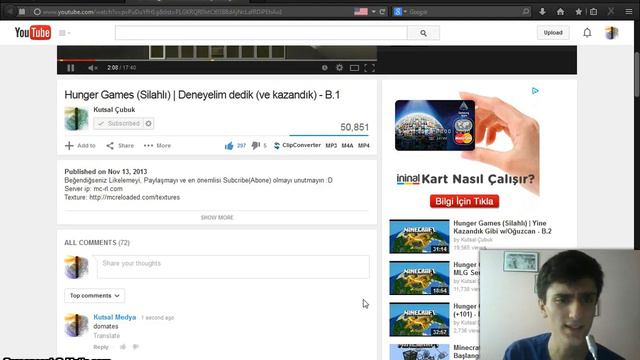Viewport: 640px width, 360px height.
Task: Click the Kutsal Medya comment avatar
Action: pyautogui.click(x=76, y=325)
